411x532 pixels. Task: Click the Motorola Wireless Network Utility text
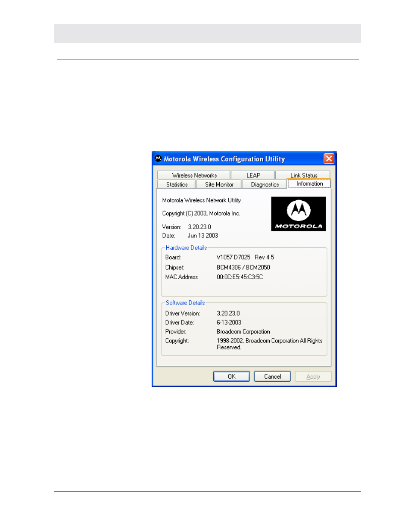point(201,200)
